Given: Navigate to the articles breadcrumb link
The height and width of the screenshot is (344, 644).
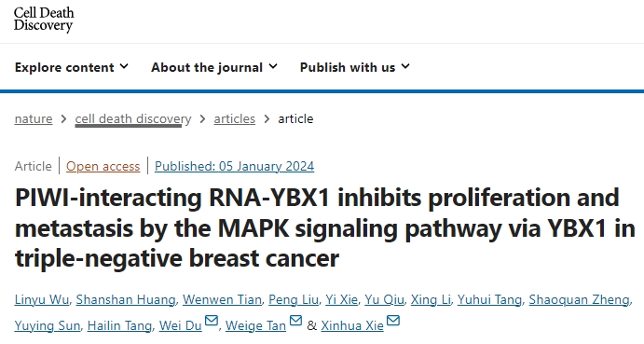Looking at the screenshot, I should pyautogui.click(x=235, y=118).
